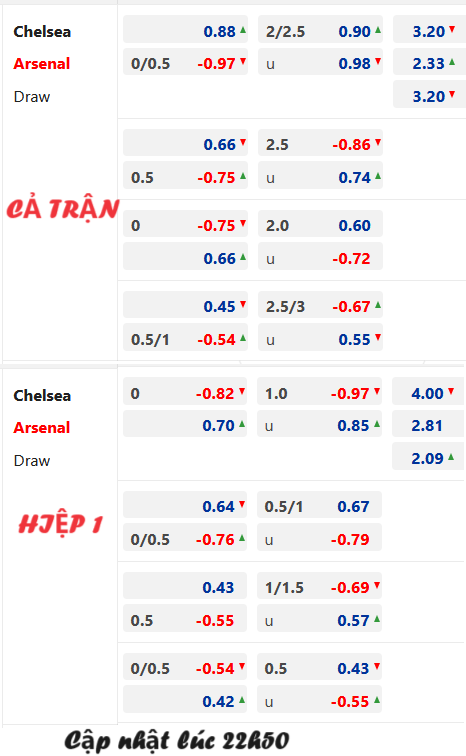The width and height of the screenshot is (466, 756).
Task: Select over 2.5/3 odds -0.67
Action: 320,306
